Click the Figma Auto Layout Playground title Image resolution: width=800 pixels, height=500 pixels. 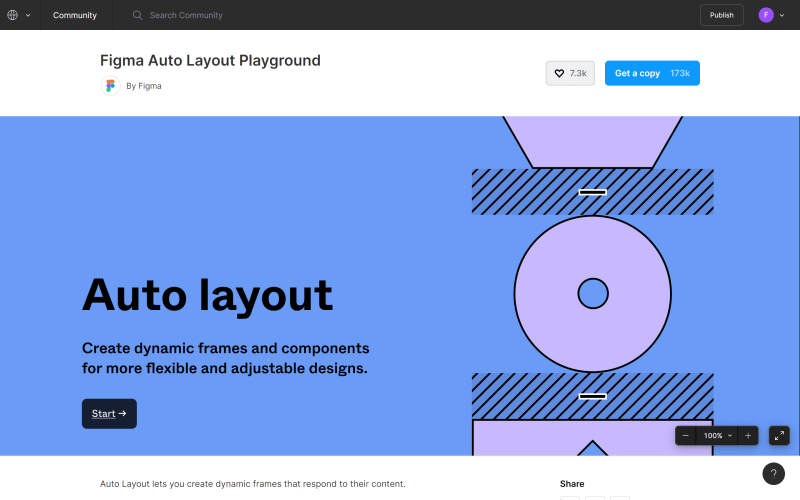tap(210, 61)
